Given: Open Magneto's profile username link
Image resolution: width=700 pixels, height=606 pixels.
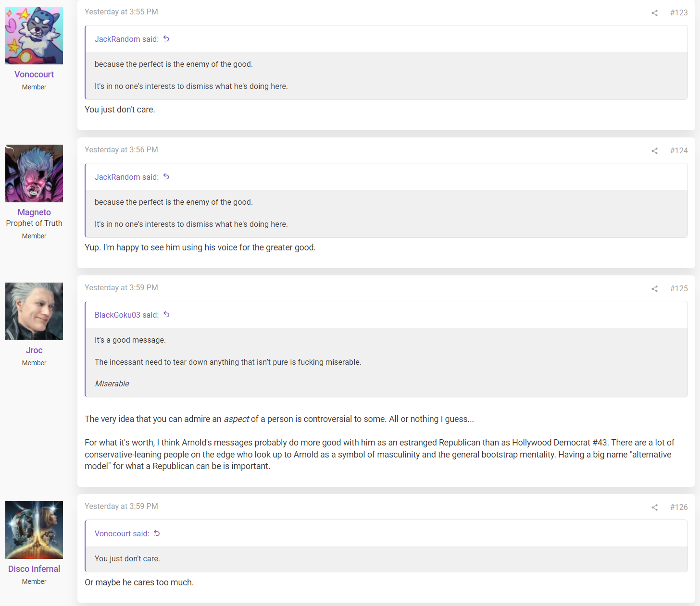Looking at the screenshot, I should tap(34, 212).
